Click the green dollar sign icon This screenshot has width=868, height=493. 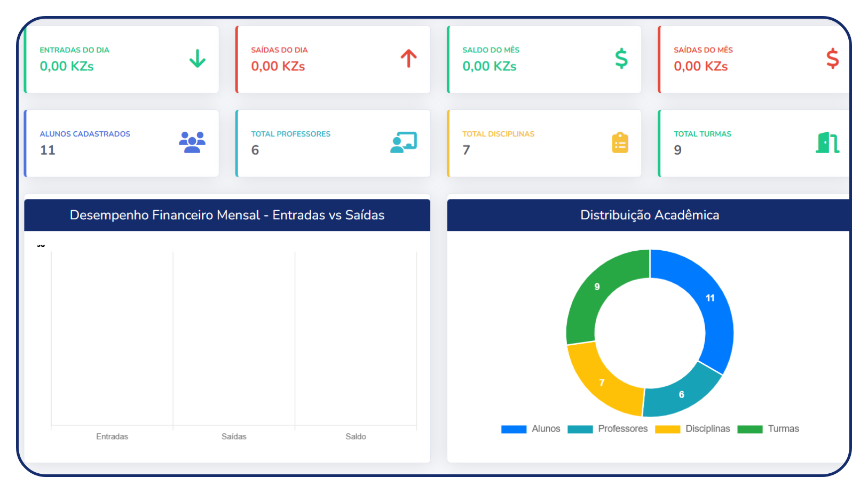coord(621,59)
